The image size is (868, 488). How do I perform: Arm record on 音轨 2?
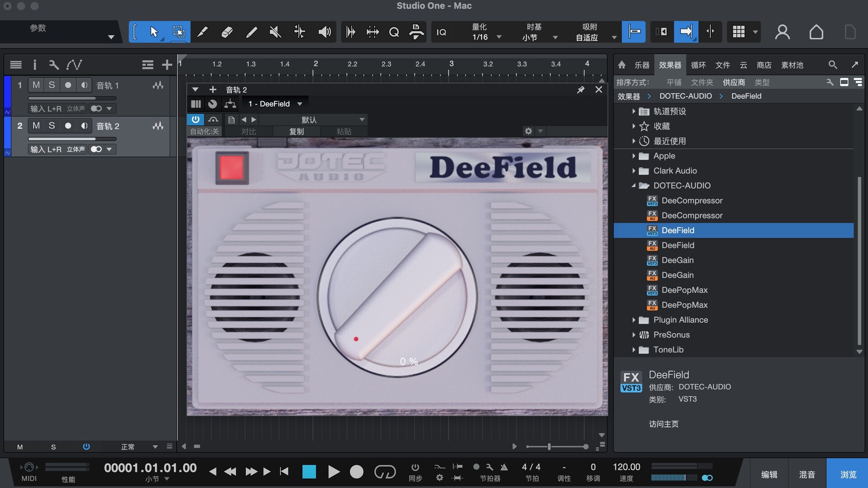pos(68,126)
